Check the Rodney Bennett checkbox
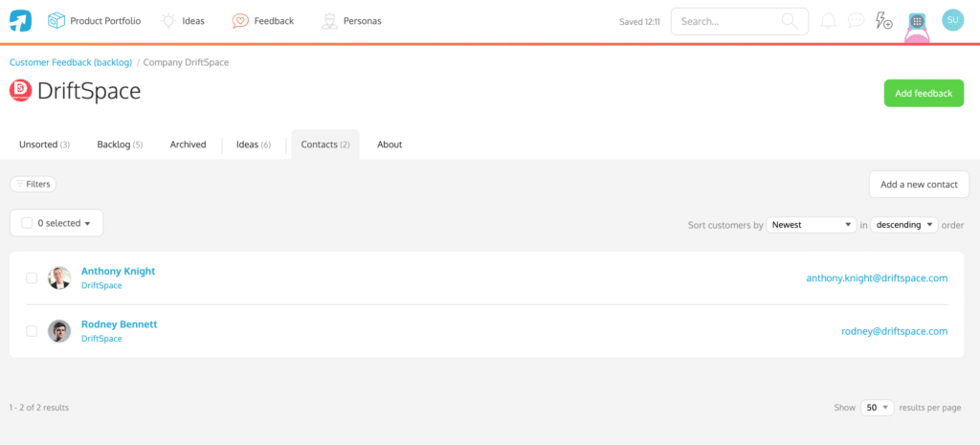Screen dimensions: 980x445 click(32, 331)
